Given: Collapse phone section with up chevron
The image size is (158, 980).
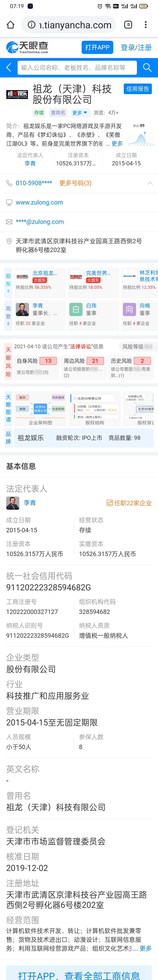Looking at the screenshot, I should [150, 183].
